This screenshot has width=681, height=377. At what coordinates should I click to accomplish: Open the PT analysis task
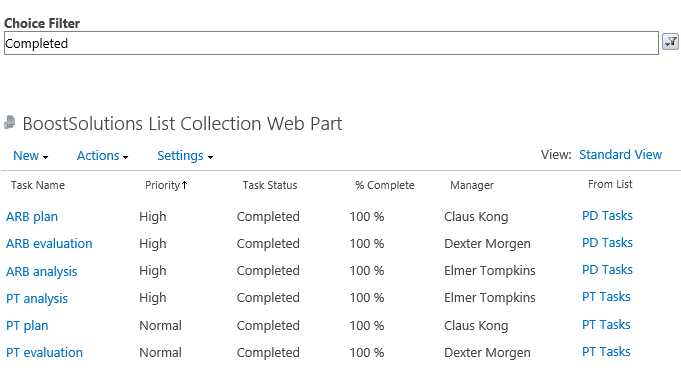37,298
